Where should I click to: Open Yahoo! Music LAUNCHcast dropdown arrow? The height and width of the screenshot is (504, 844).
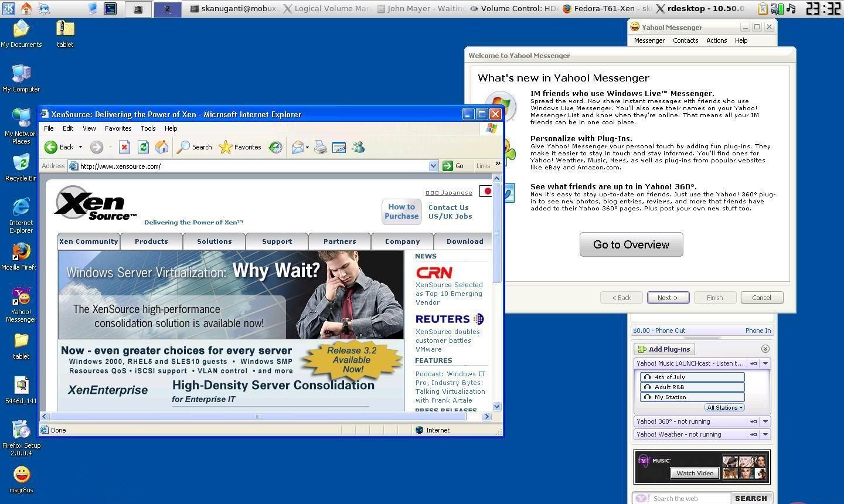(765, 363)
